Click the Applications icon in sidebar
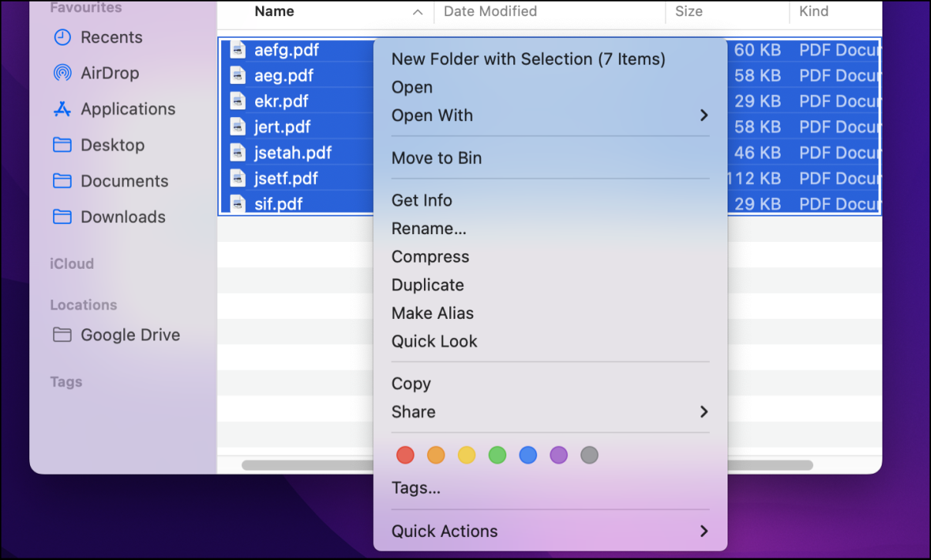 (x=62, y=109)
